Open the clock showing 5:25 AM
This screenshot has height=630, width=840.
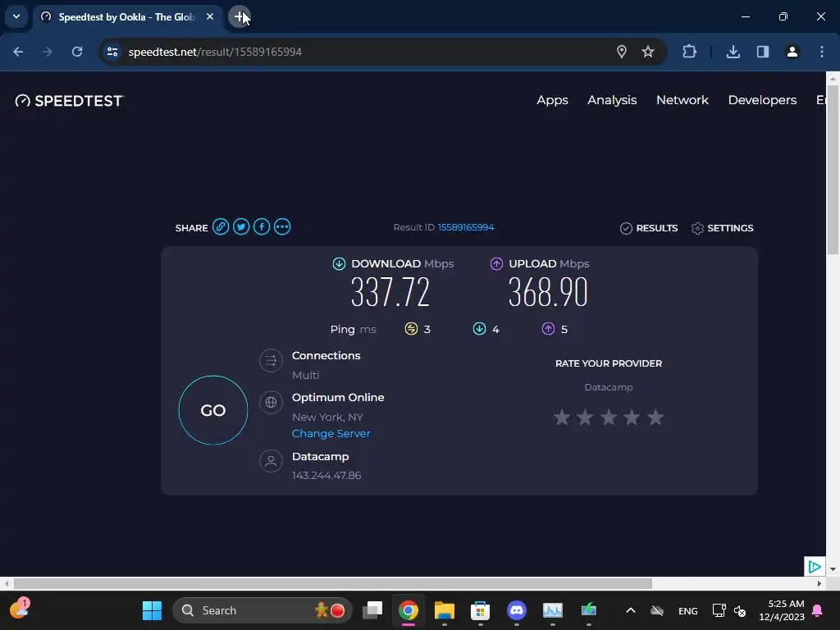pyautogui.click(x=782, y=610)
